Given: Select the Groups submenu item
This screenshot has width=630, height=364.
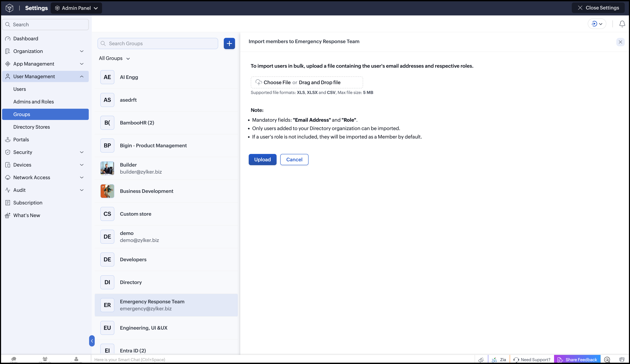Looking at the screenshot, I should pyautogui.click(x=45, y=114).
